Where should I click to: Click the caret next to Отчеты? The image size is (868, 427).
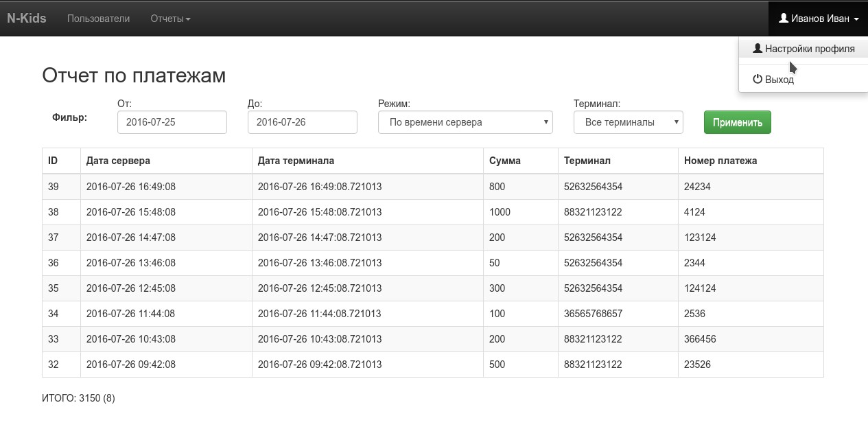pyautogui.click(x=188, y=19)
